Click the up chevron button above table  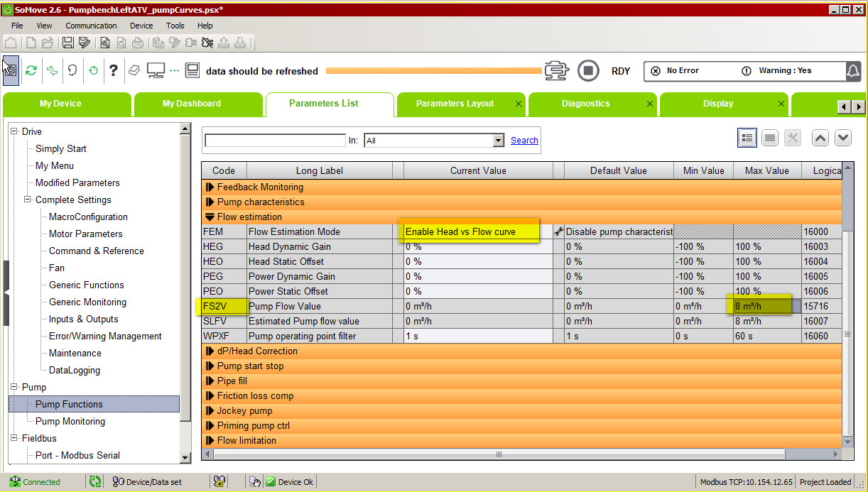click(820, 138)
